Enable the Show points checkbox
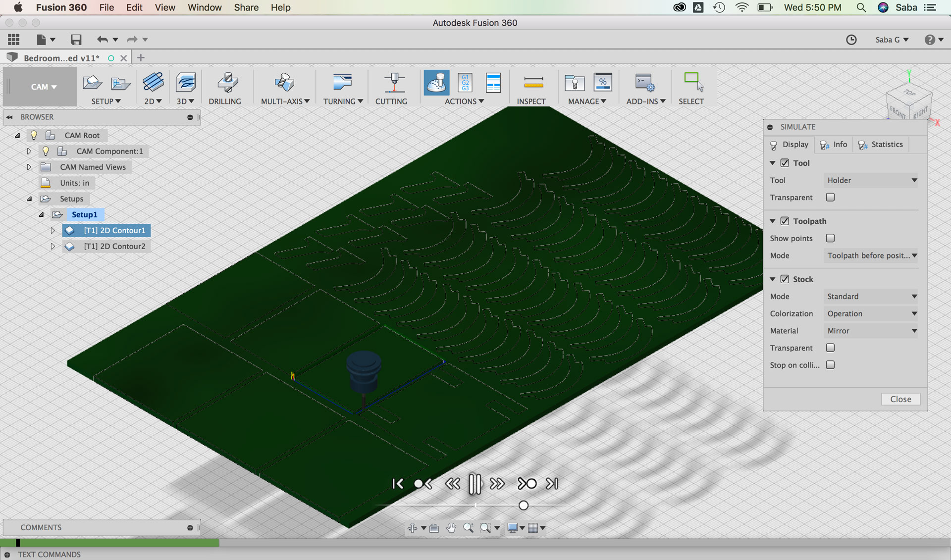The height and width of the screenshot is (560, 951). coord(830,238)
